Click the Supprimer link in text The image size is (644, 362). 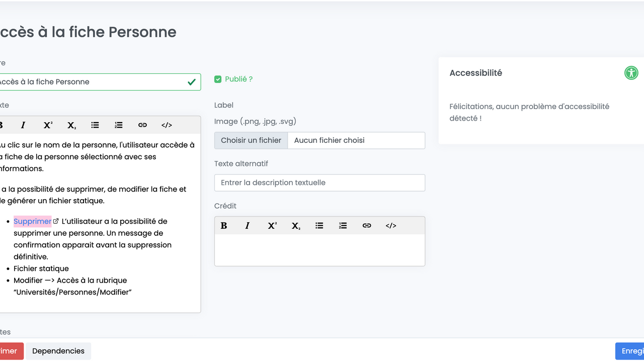tap(32, 221)
